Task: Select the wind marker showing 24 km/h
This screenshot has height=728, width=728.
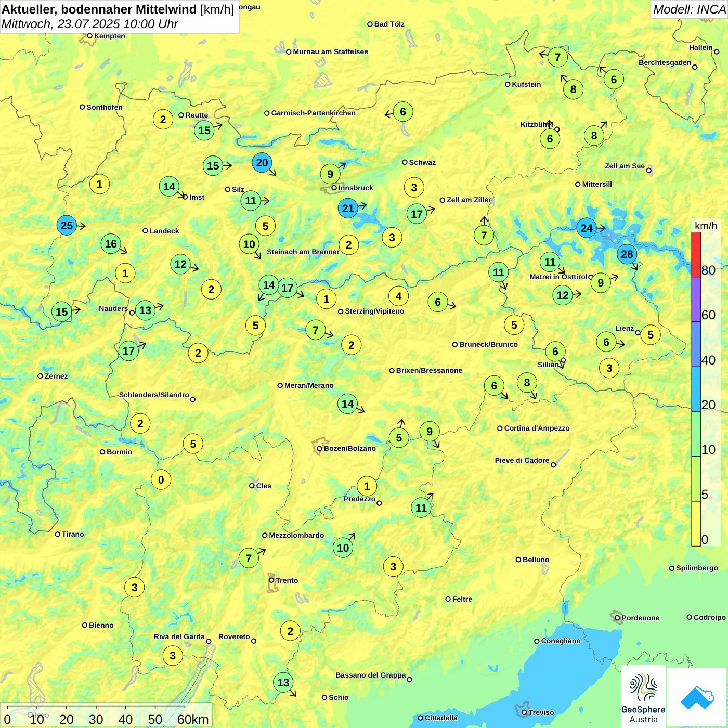Action: point(586,228)
